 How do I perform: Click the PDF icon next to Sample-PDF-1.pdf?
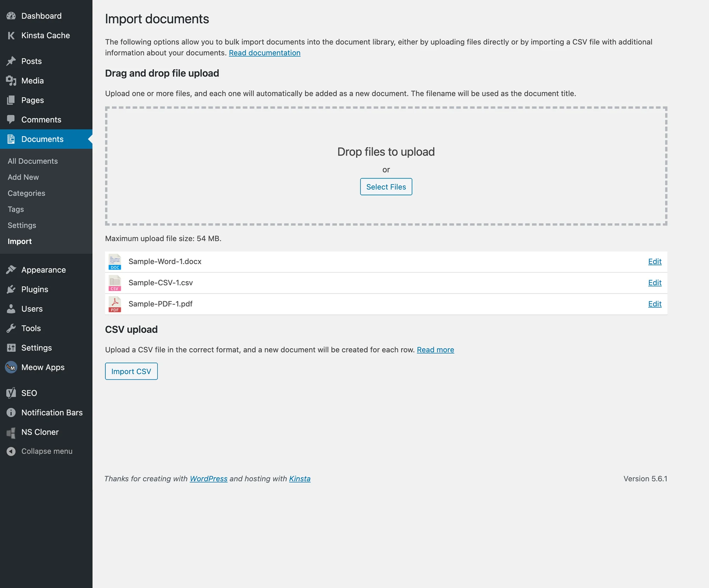coord(114,304)
